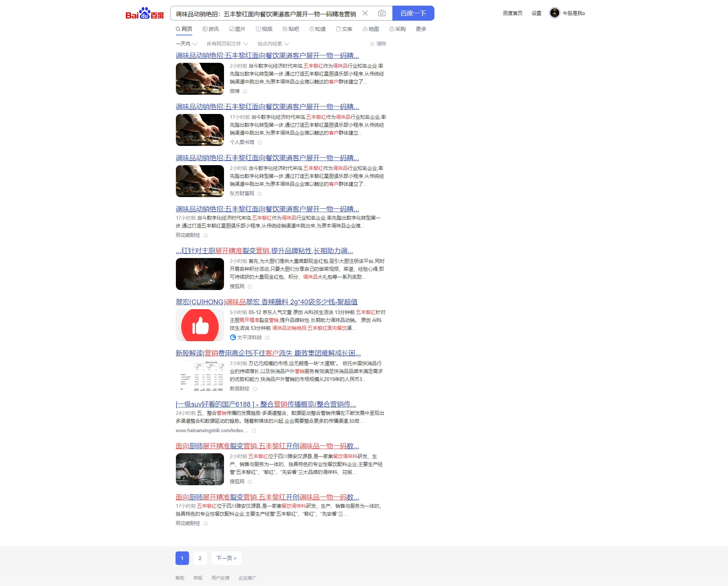Screen dimensions: 728x586
Task: Expand the 一天内 time filter dropdown
Action: pos(186,44)
